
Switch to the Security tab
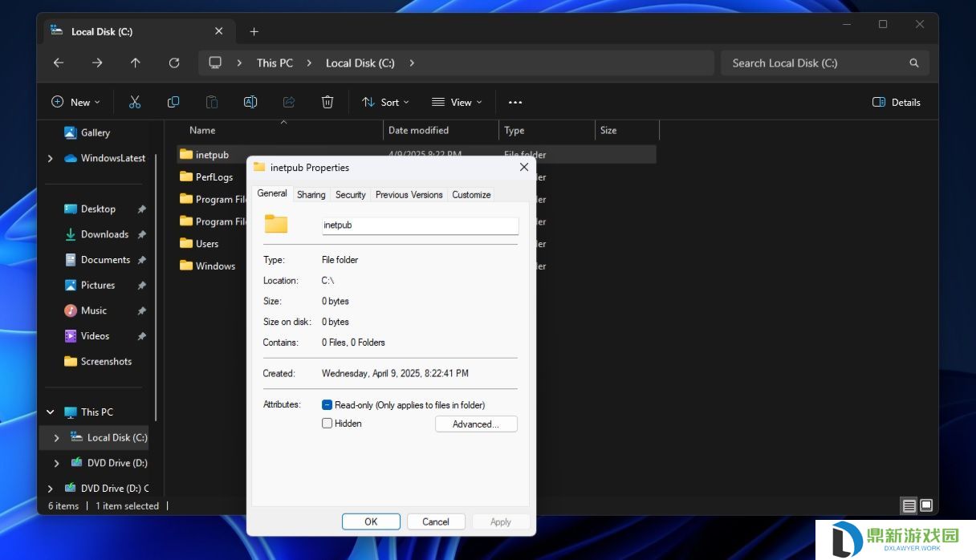[x=350, y=194]
